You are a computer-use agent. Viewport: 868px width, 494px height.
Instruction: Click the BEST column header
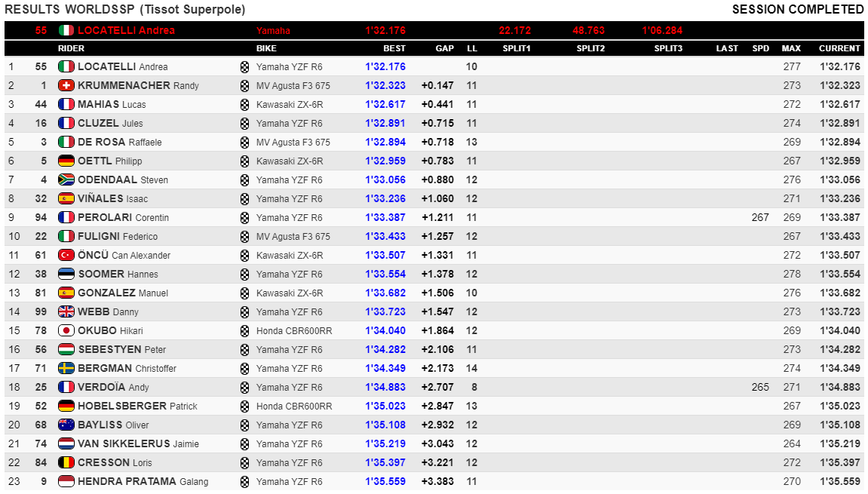pos(394,48)
